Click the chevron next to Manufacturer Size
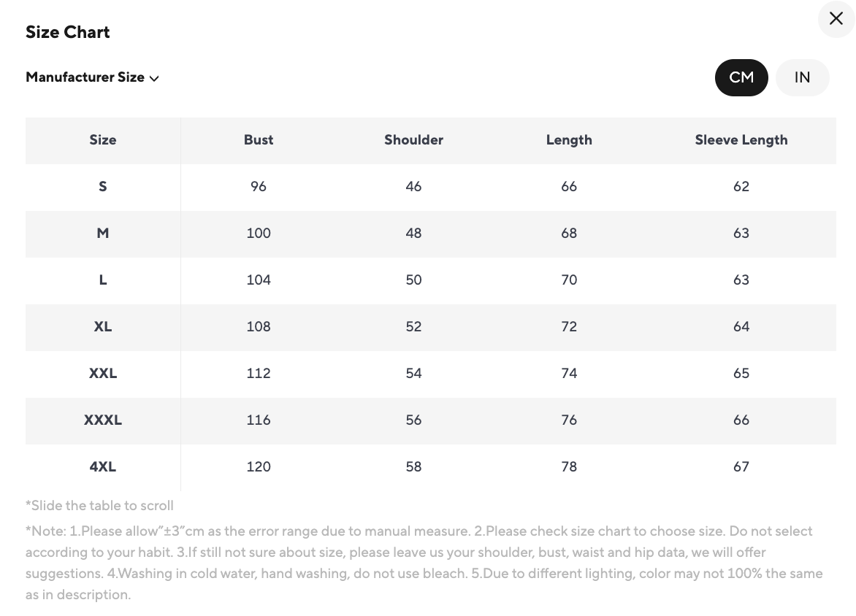Image resolution: width=856 pixels, height=616 pixels. click(x=154, y=78)
